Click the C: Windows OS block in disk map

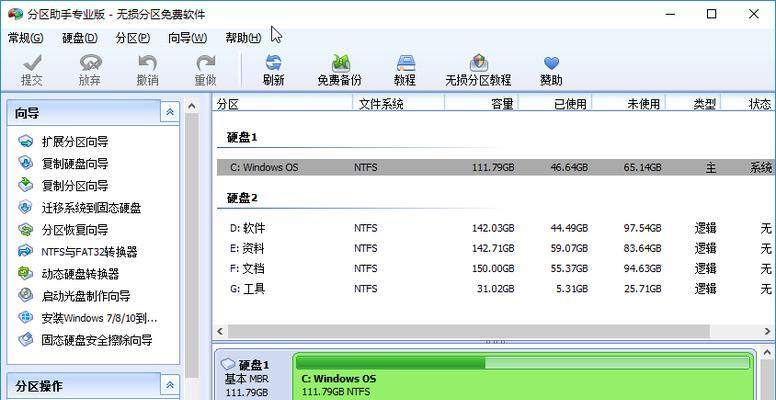point(524,376)
